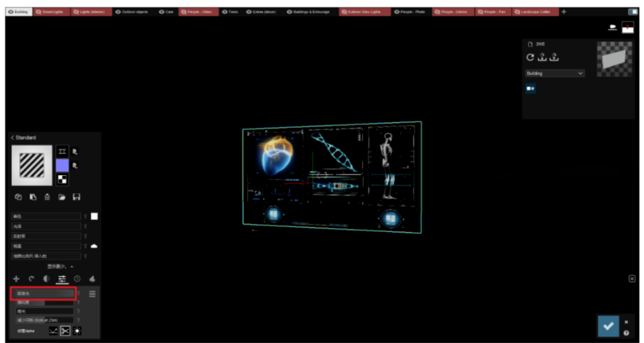Add a new layer with plus icon
This screenshot has height=343, width=644.
[563, 12]
